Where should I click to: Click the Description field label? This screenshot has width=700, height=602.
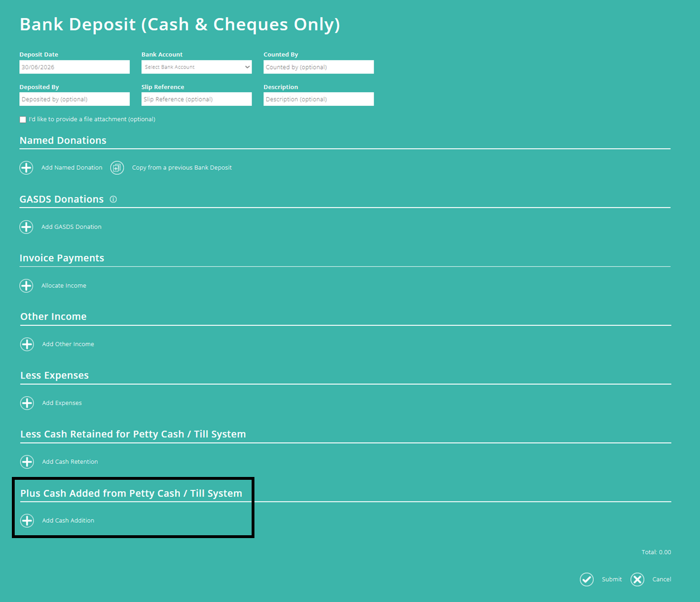click(x=281, y=87)
